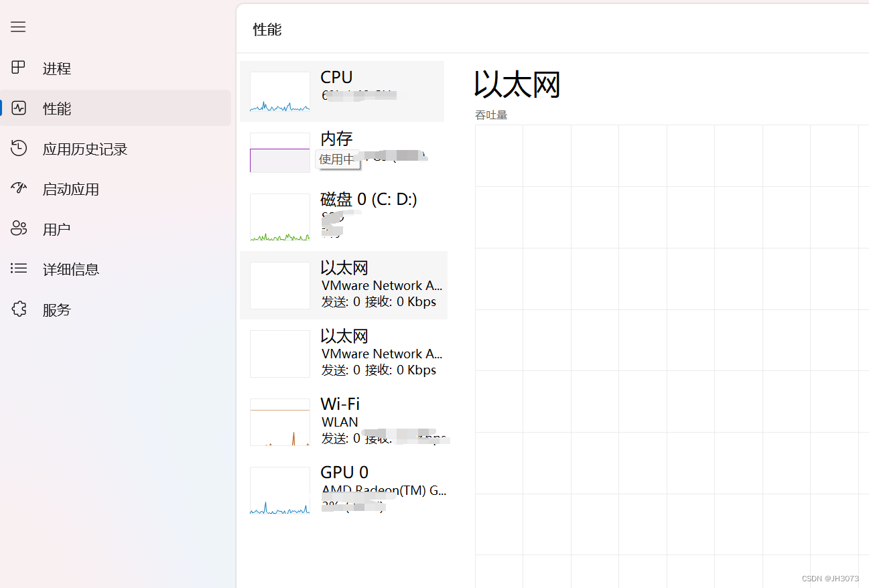Select the 磁盘 0 disk graph thumbnail
The height and width of the screenshot is (588, 869).
click(x=279, y=218)
